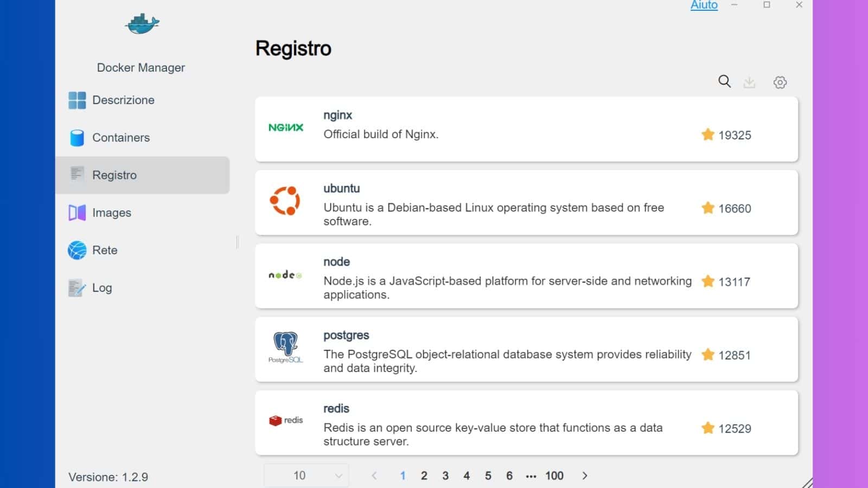The image size is (868, 488).
Task: Select the Containers cylinder icon
Action: click(x=77, y=138)
